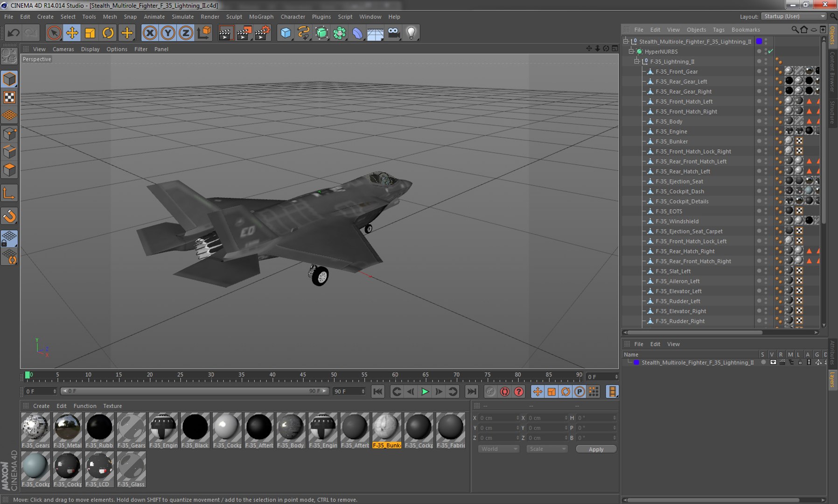Screen dimensions: 838x504
Task: Click the Apply button
Action: tap(596, 449)
